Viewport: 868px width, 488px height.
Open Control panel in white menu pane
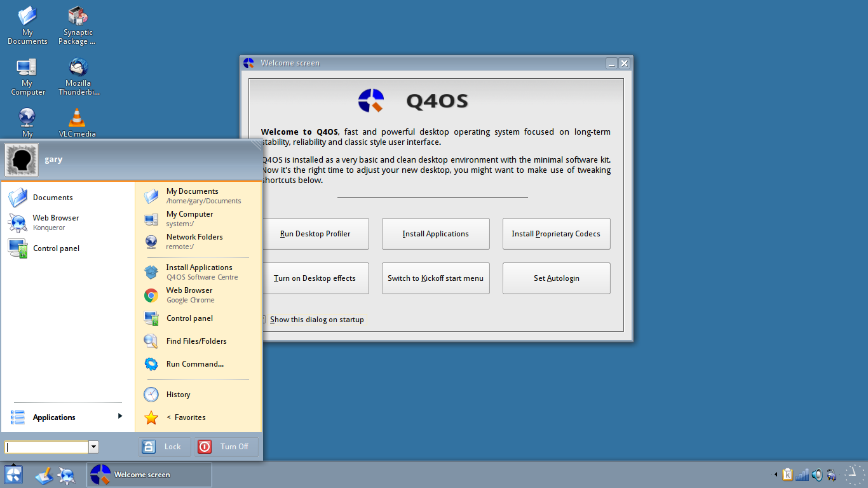(68, 248)
